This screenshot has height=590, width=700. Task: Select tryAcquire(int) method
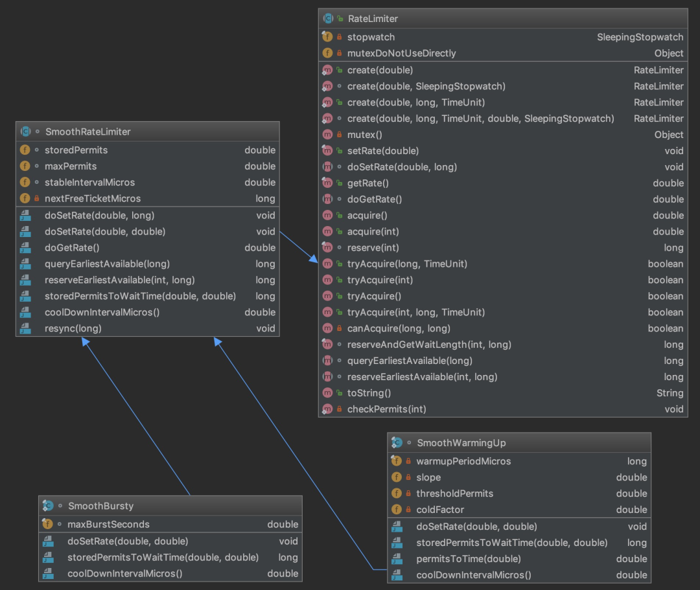tap(380, 280)
